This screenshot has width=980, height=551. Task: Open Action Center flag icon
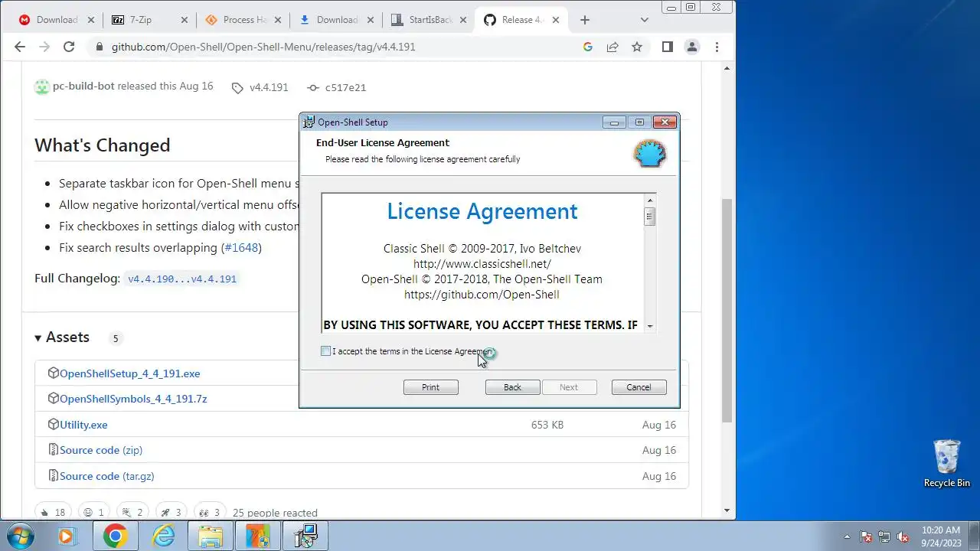[x=866, y=536]
